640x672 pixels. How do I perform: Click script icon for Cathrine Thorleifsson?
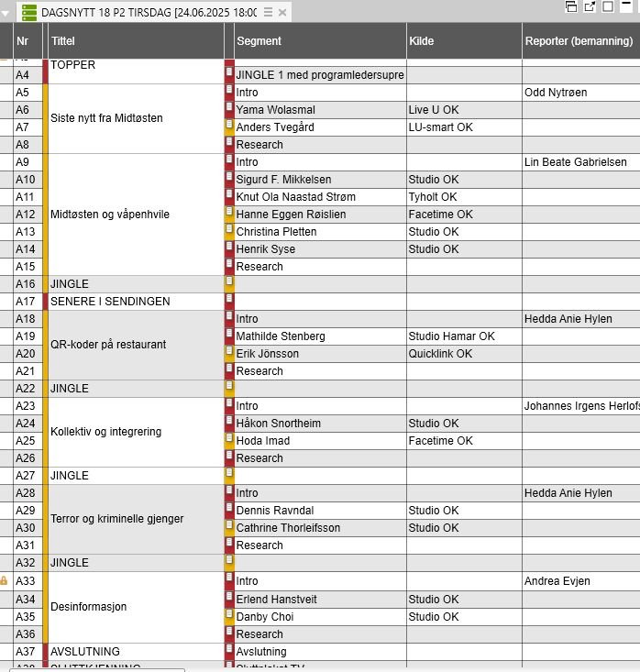229,525
